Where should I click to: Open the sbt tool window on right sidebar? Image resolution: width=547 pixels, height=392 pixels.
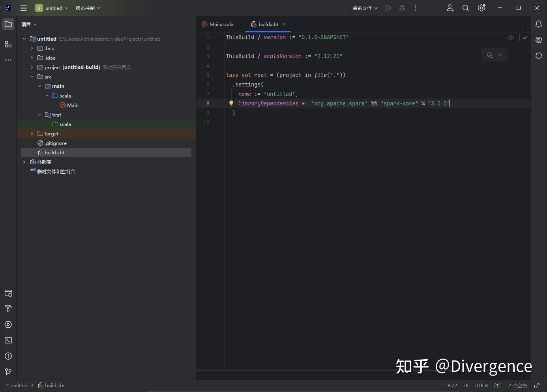tap(539, 56)
